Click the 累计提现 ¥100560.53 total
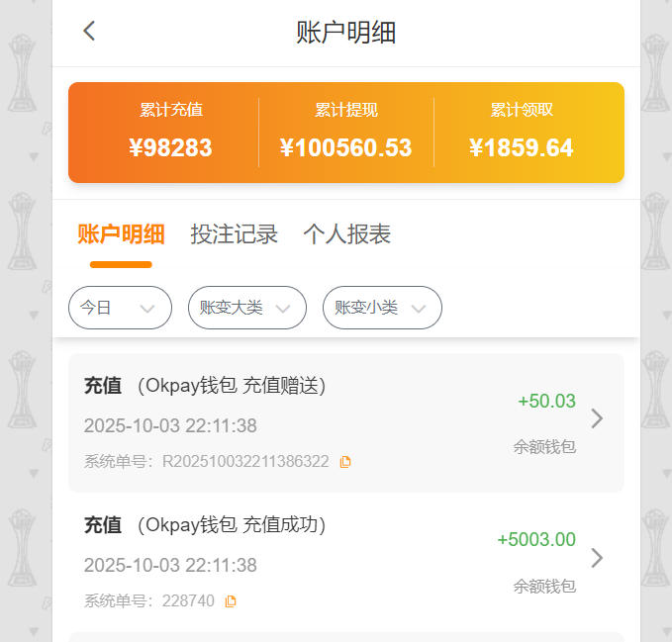672x642 pixels. pyautogui.click(x=345, y=147)
